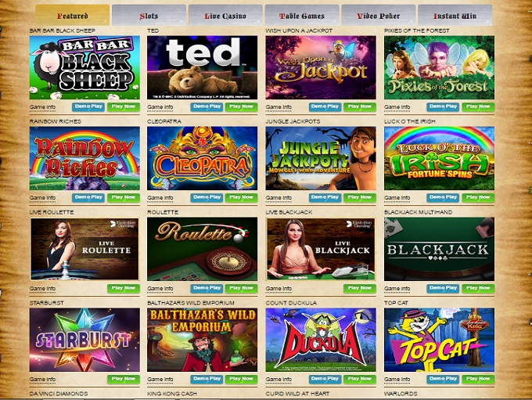This screenshot has width=532, height=400.
Task: Select the Table Games tab
Action: coord(302,16)
